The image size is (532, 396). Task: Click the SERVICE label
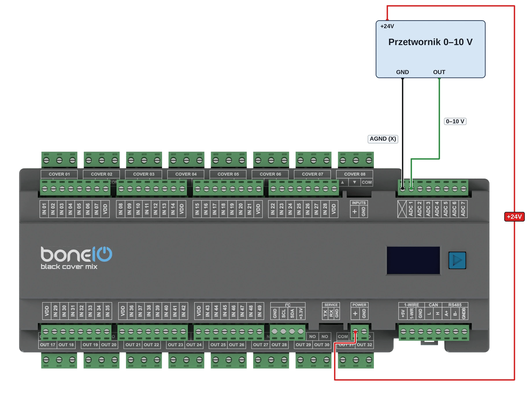(x=331, y=305)
